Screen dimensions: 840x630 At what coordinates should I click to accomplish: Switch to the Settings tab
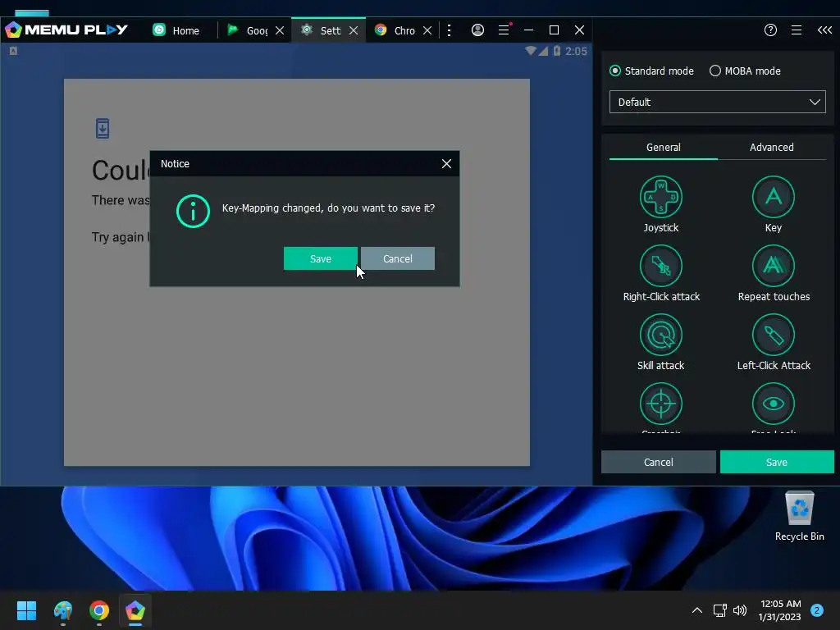(322, 30)
